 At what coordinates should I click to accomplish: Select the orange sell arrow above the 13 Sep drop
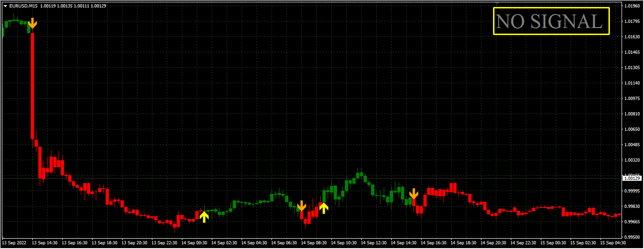[32, 23]
